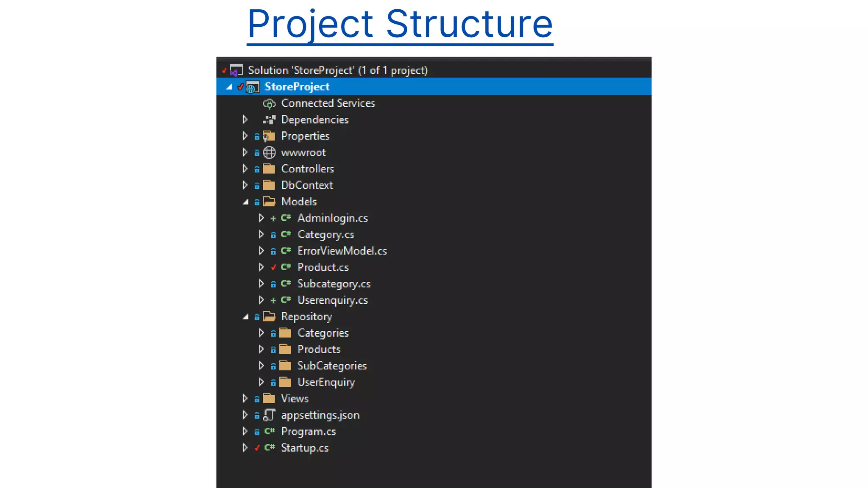Select the DbContext folder
Viewport: 868px width, 488px height.
(x=307, y=186)
